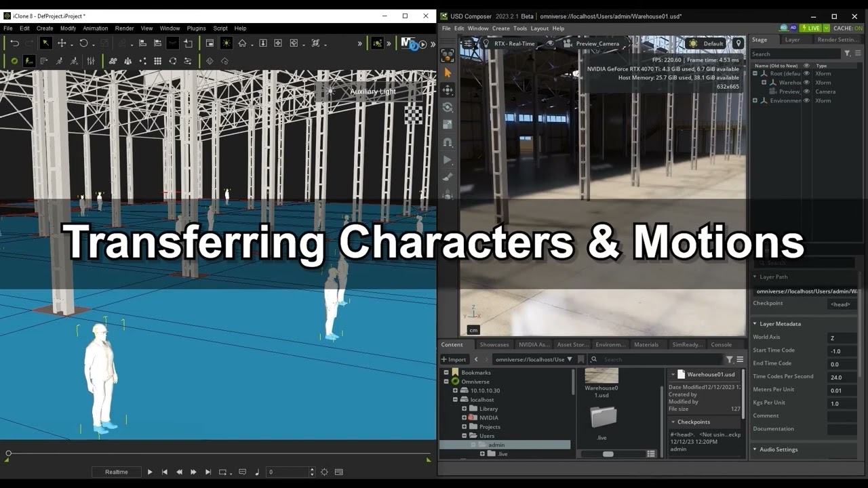The height and width of the screenshot is (488, 868).
Task: Switch to the Layer tab
Action: click(x=792, y=39)
